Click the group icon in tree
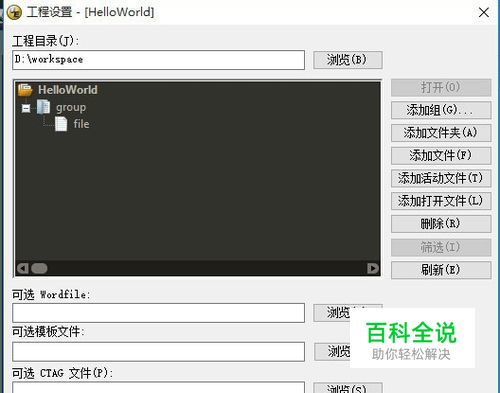 (44, 107)
